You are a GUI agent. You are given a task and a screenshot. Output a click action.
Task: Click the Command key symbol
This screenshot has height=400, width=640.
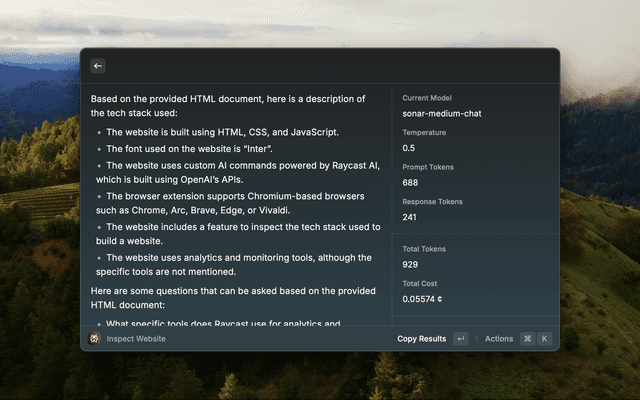tap(527, 339)
